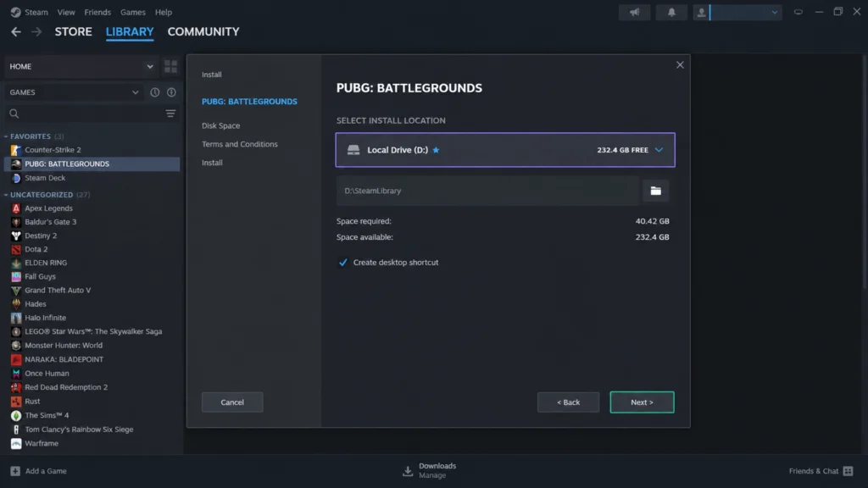Open Friends & Chat grid icon

pos(848,471)
